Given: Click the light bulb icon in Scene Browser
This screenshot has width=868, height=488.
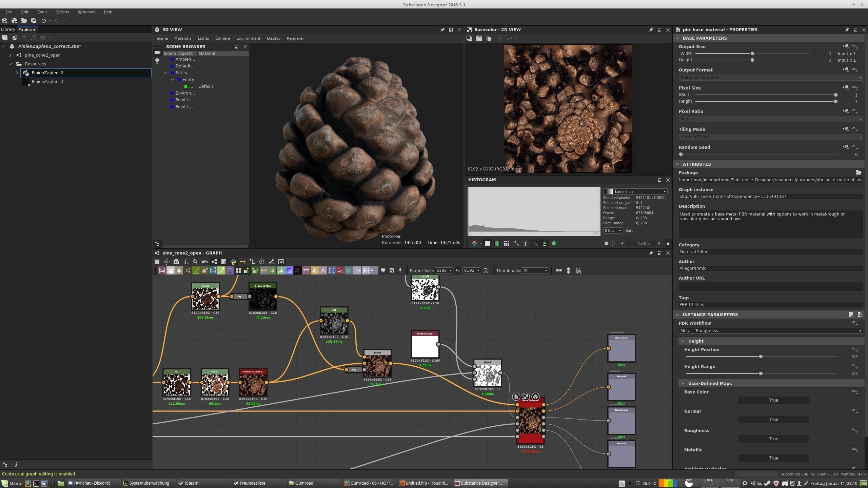Looking at the screenshot, I should pyautogui.click(x=157, y=61).
